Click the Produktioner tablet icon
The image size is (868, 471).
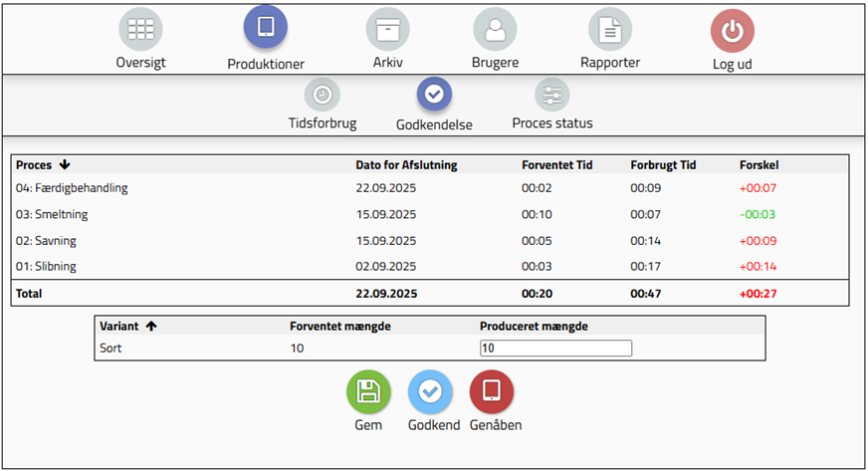pyautogui.click(x=265, y=28)
